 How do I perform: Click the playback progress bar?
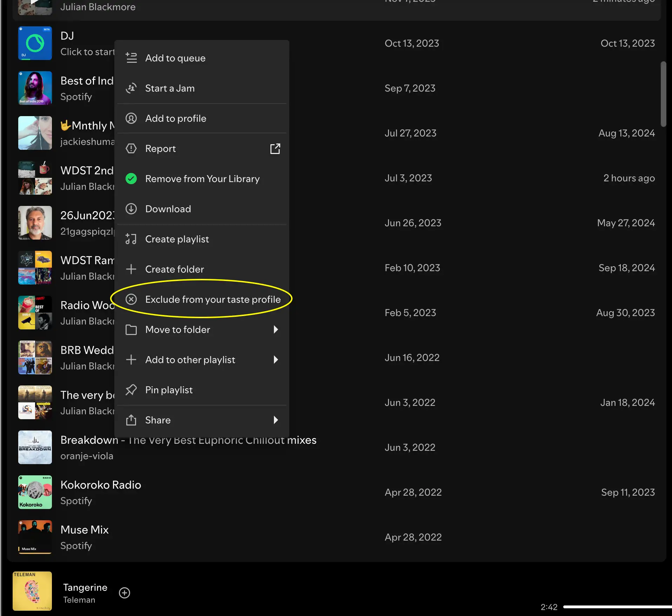point(617,607)
